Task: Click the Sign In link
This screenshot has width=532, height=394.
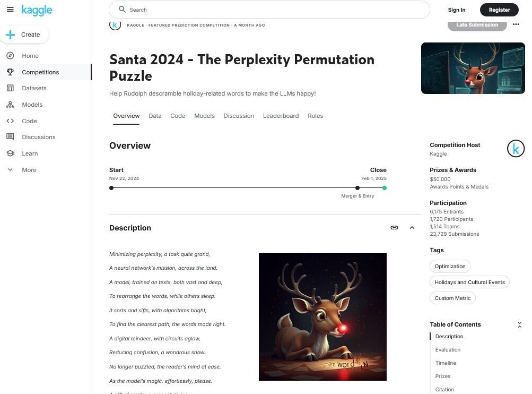Action: 456,10
